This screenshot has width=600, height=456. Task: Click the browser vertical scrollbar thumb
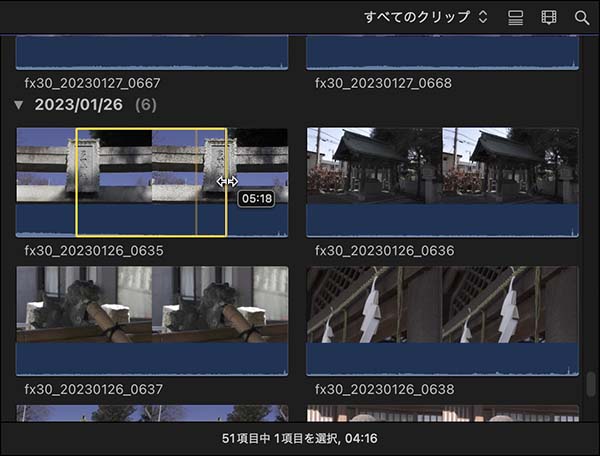coord(590,384)
